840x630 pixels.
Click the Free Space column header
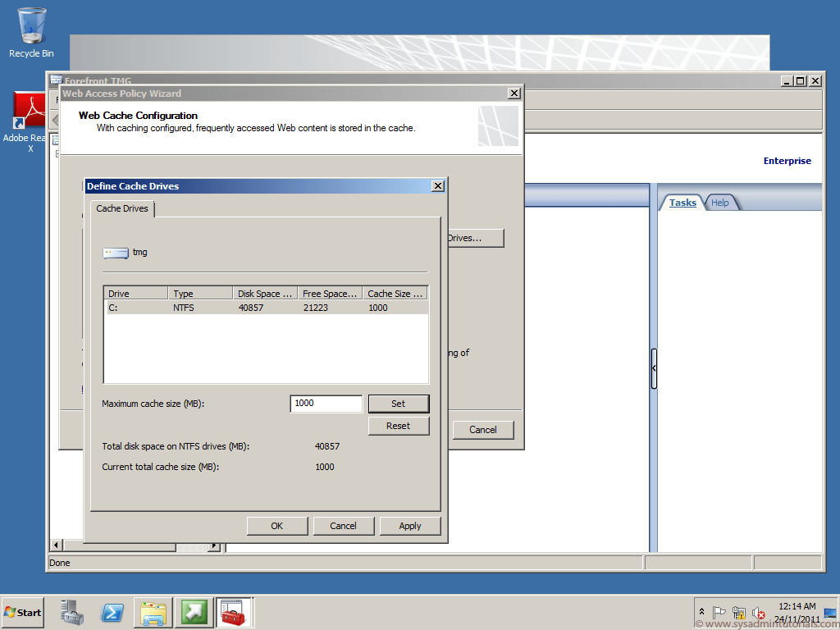point(330,294)
